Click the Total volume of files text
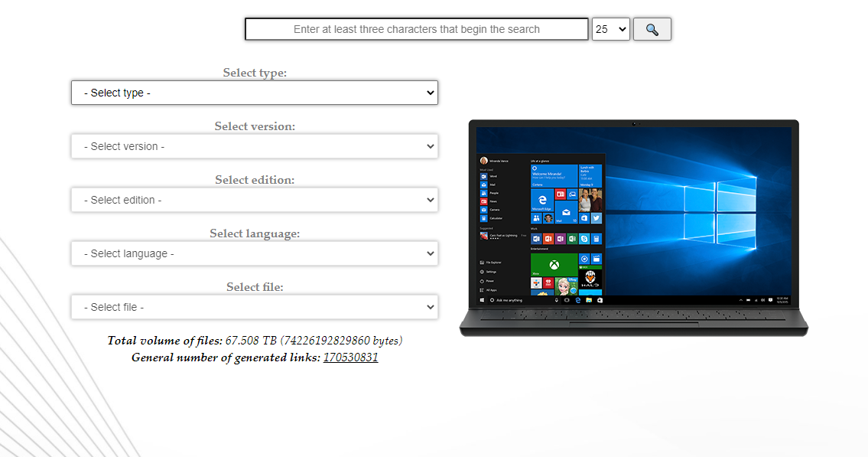 255,340
